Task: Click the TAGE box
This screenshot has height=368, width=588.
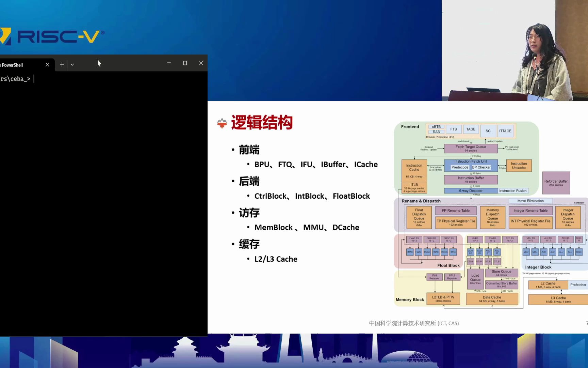Action: tap(471, 129)
